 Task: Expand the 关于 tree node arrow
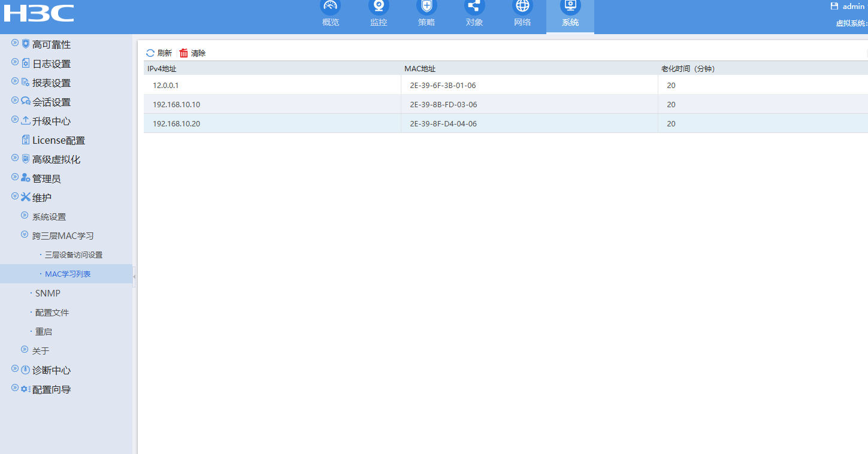25,349
